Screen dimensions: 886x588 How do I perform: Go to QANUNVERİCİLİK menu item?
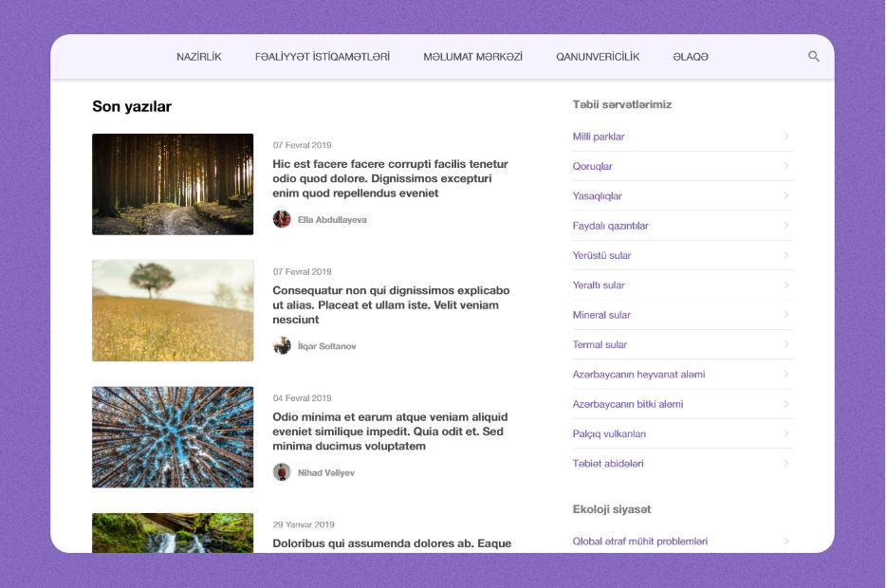click(598, 57)
